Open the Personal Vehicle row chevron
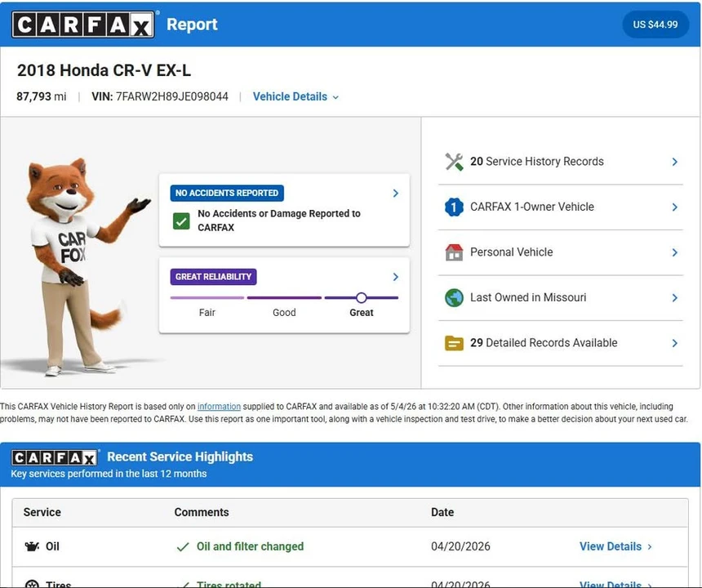The height and width of the screenshot is (588, 702). point(675,252)
